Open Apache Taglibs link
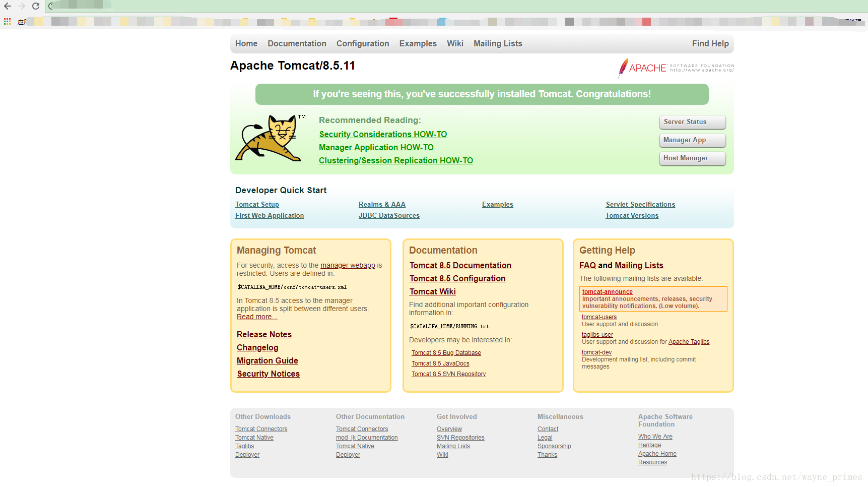The height and width of the screenshot is (487, 868). pyautogui.click(x=689, y=342)
